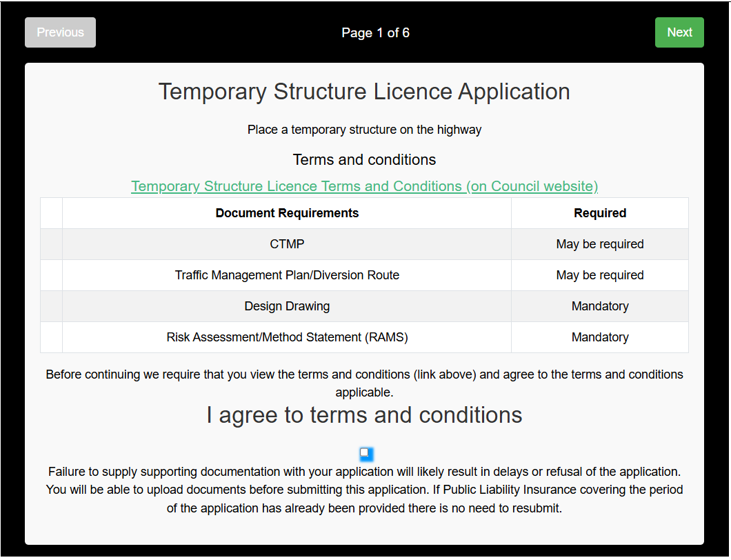The image size is (731, 560).
Task: Tick the I agree to terms and conditions checkbox
Action: click(x=365, y=454)
